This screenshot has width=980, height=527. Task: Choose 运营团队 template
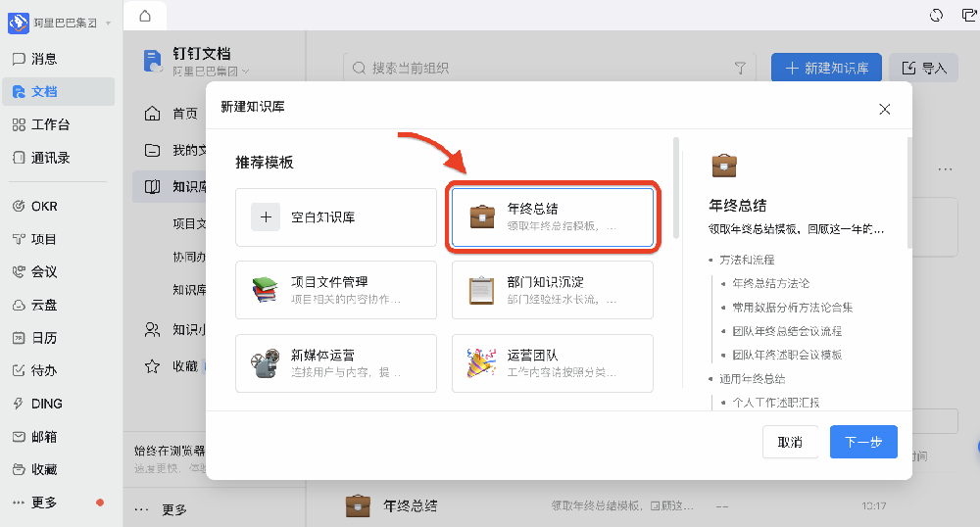553,363
